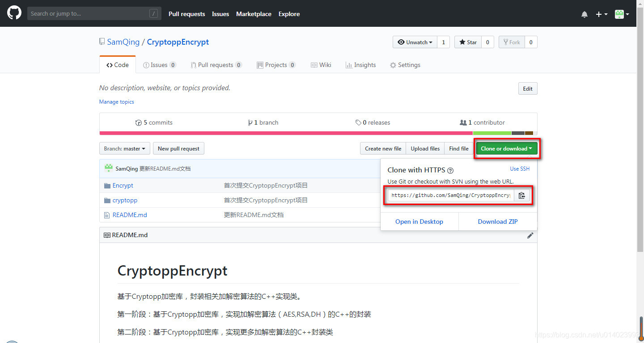Open the GitHub home logo

(14, 13)
